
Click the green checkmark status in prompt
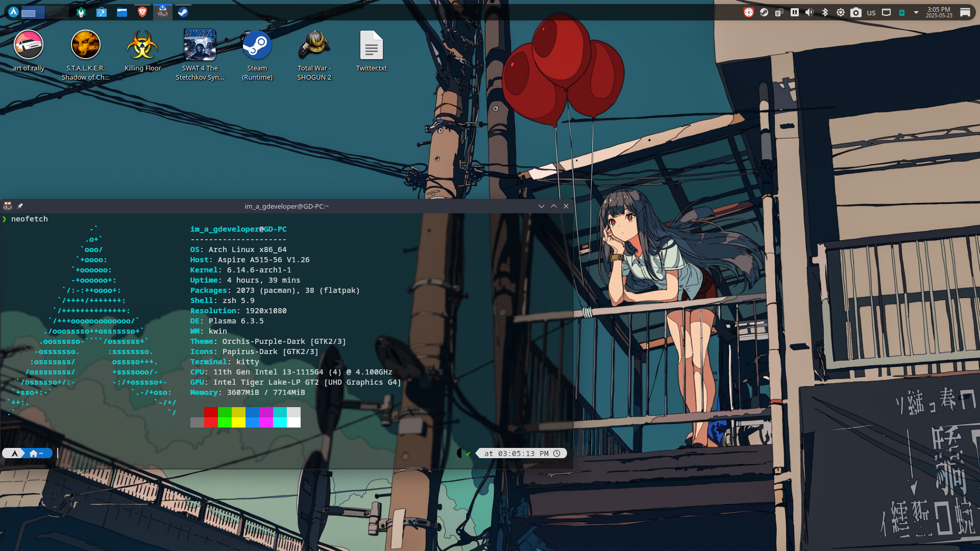click(x=468, y=454)
